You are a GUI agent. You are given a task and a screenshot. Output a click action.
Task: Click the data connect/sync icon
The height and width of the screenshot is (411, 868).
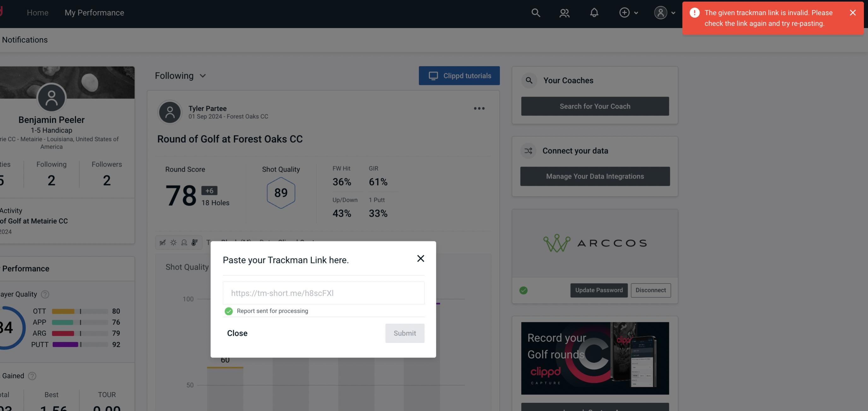pos(528,151)
